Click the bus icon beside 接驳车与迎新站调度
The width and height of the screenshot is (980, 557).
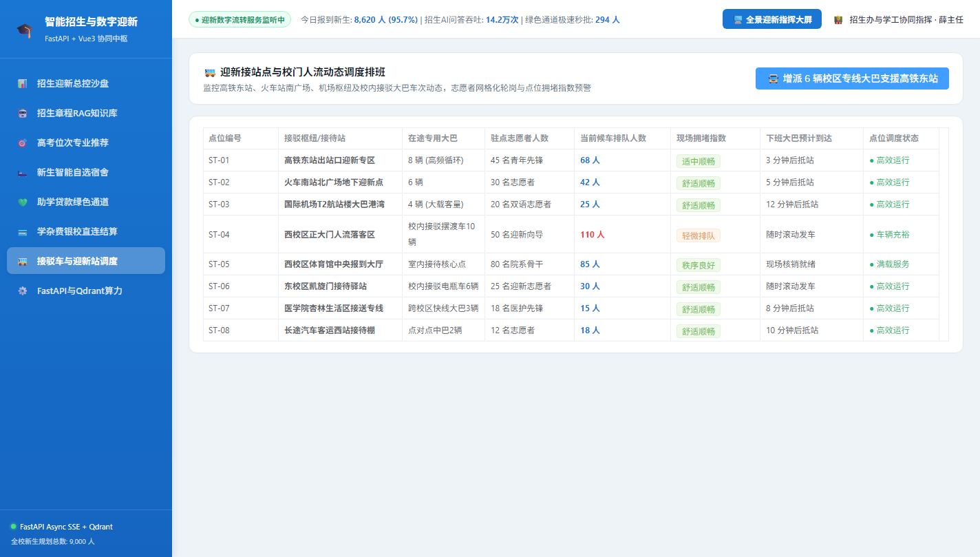(x=23, y=261)
